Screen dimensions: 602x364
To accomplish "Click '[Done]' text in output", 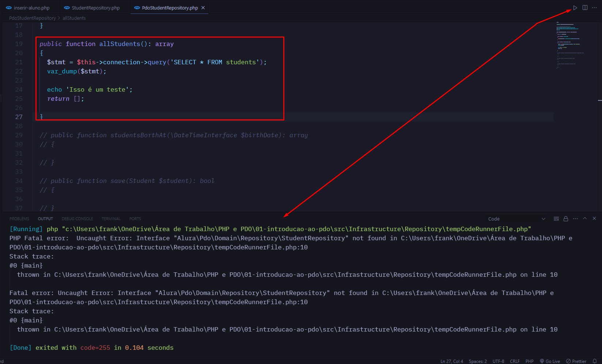I will tap(20, 348).
